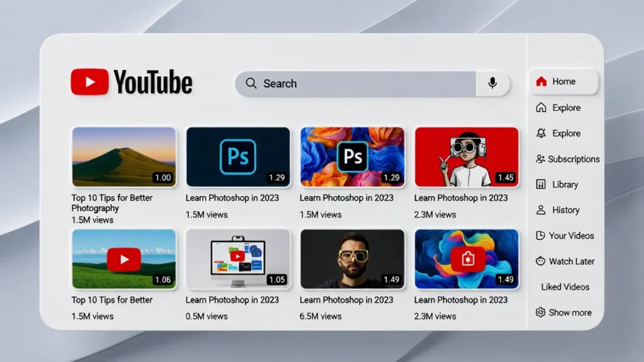Screen dimensions: 644x362
Task: Open Explore with the house outline icon
Action: (x=558, y=107)
